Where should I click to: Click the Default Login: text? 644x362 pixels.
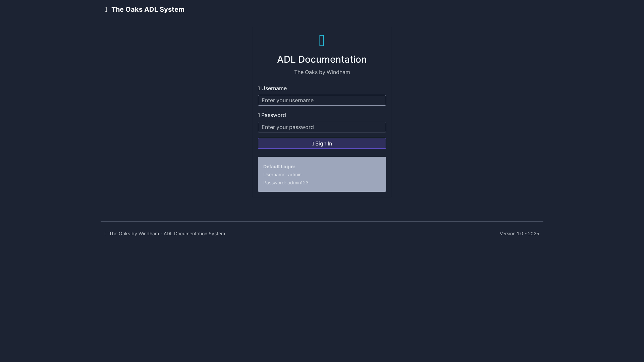tap(279, 167)
